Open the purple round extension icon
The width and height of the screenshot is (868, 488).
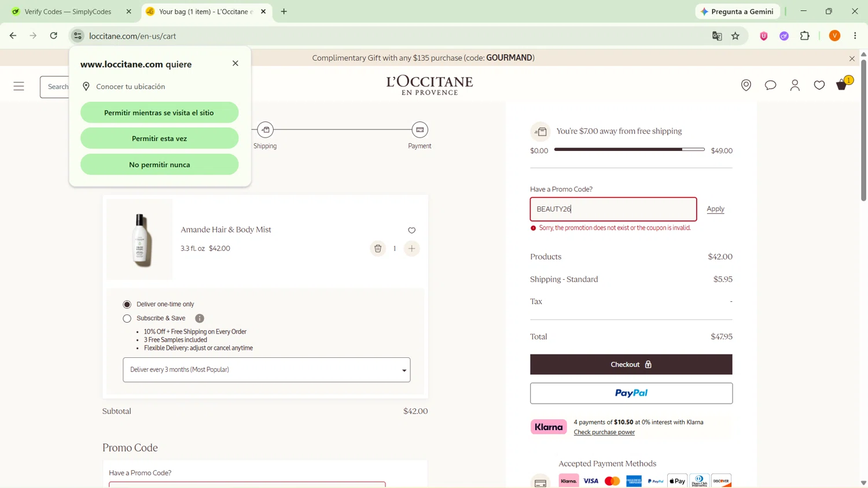coord(784,36)
